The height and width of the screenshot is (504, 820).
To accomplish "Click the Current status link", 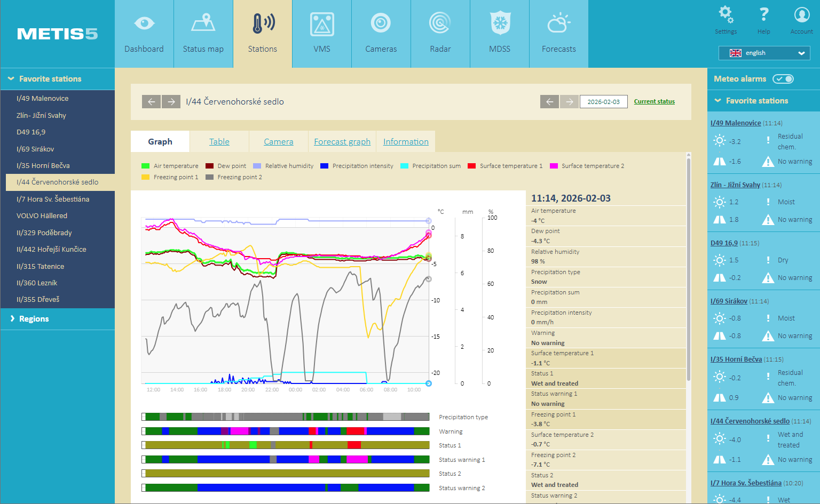I will 654,101.
